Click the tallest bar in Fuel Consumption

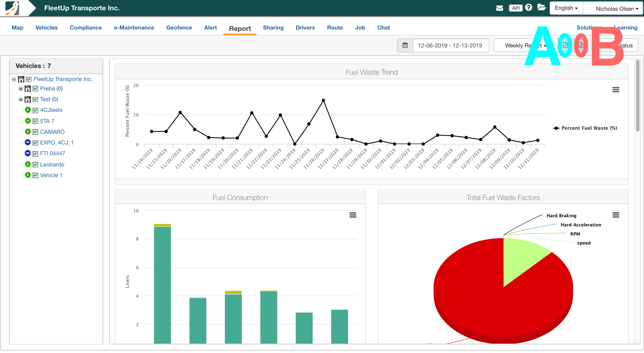point(163,284)
